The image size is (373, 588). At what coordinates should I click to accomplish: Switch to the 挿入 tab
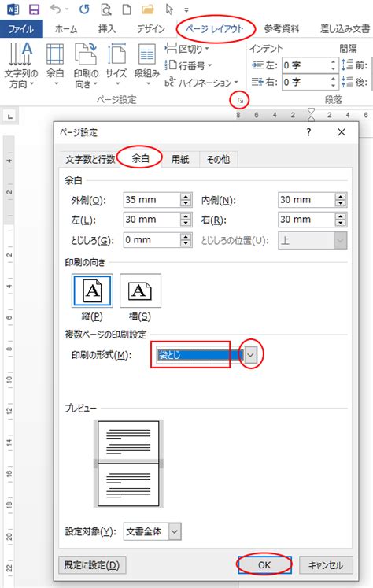107,29
